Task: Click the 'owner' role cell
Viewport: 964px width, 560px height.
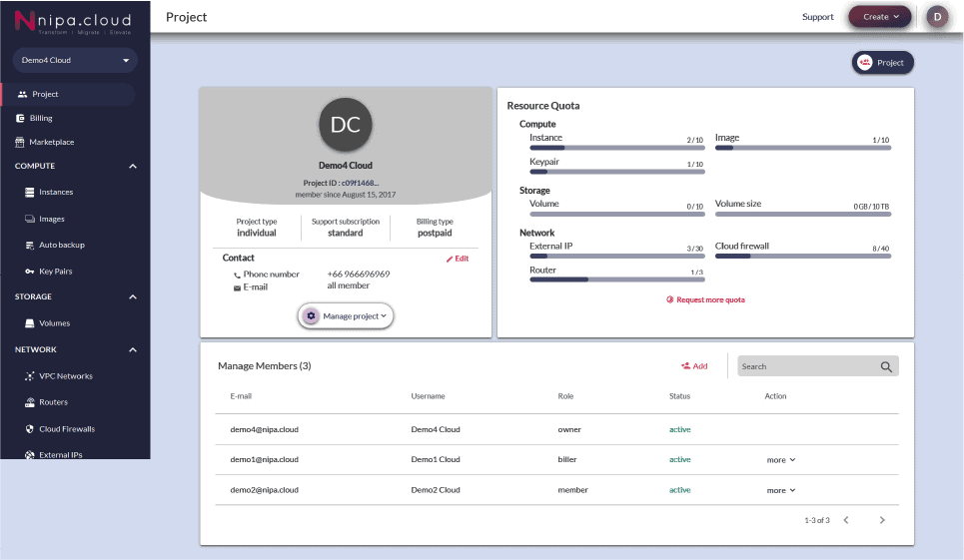Action: 569,430
